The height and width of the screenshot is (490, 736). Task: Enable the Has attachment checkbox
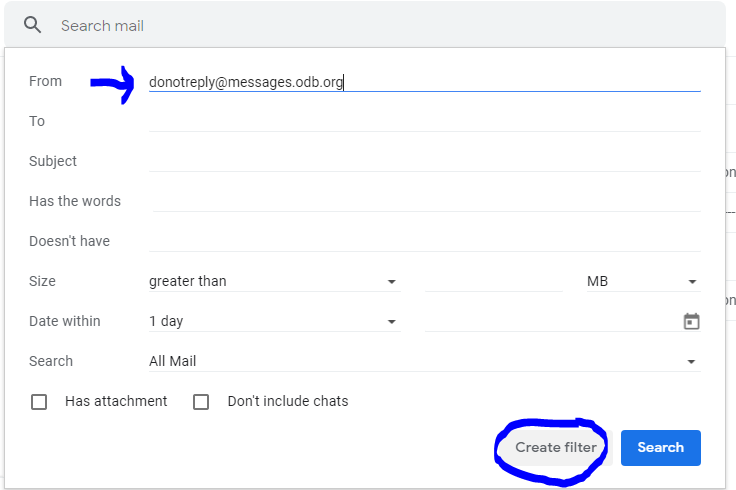[x=39, y=402]
